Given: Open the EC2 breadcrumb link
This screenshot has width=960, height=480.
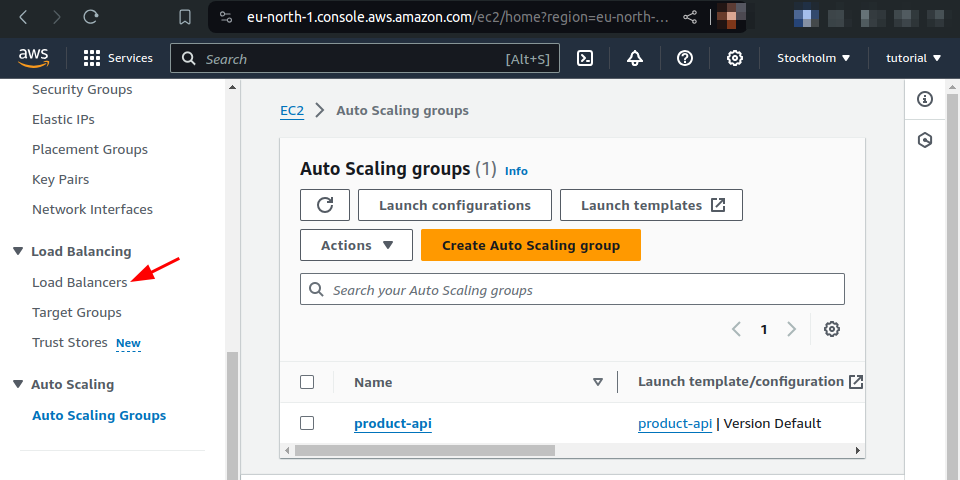Looking at the screenshot, I should 292,111.
